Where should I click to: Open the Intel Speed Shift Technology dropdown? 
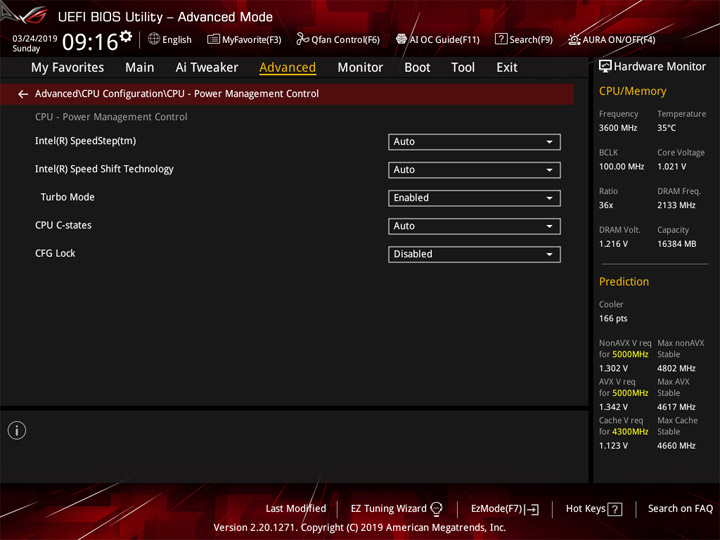tap(474, 170)
